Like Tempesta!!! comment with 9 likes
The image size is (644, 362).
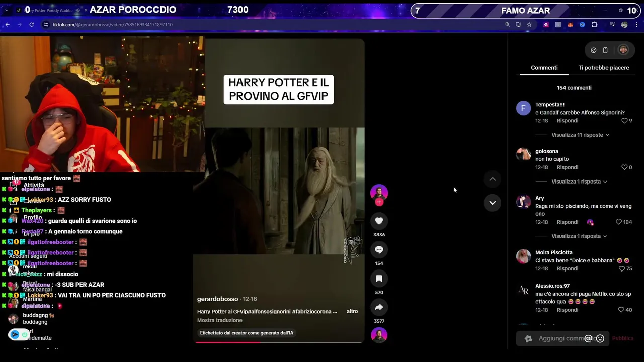tap(624, 121)
